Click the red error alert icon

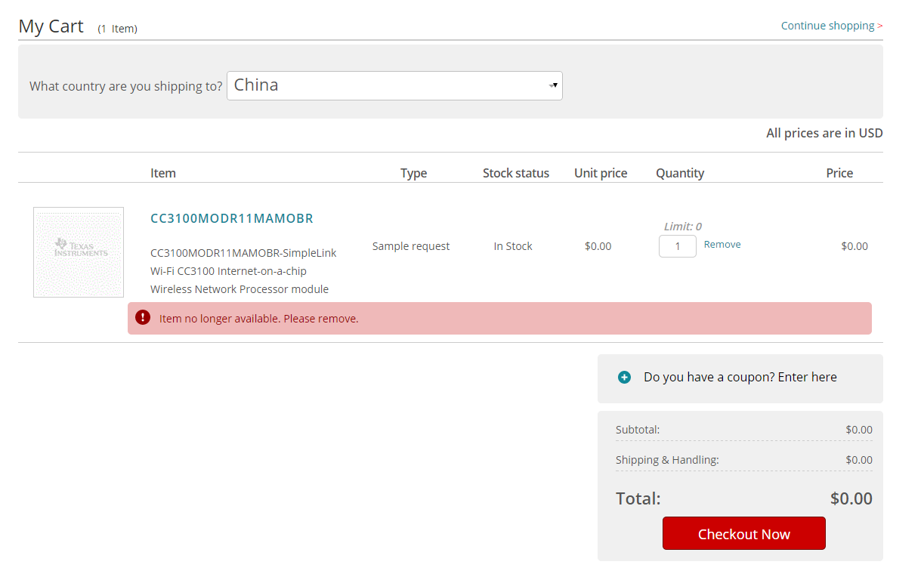point(143,318)
